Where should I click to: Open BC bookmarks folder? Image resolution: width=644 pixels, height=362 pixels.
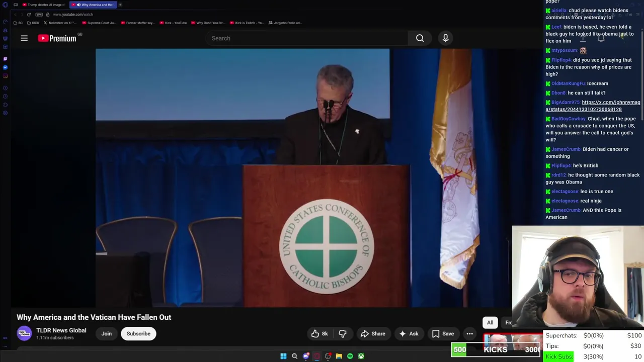18,23
